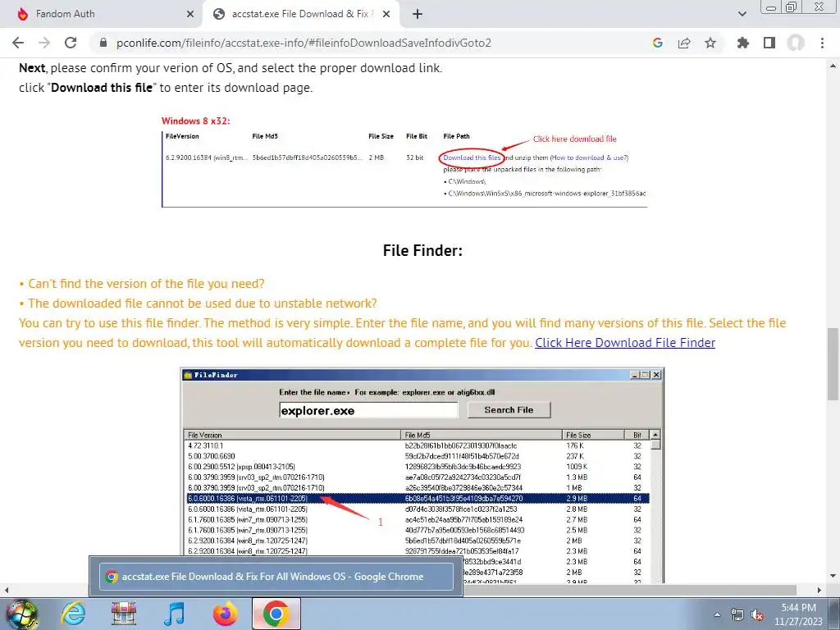840x630 pixels.
Task: Close the accstat.exe tab
Action: coord(386,15)
